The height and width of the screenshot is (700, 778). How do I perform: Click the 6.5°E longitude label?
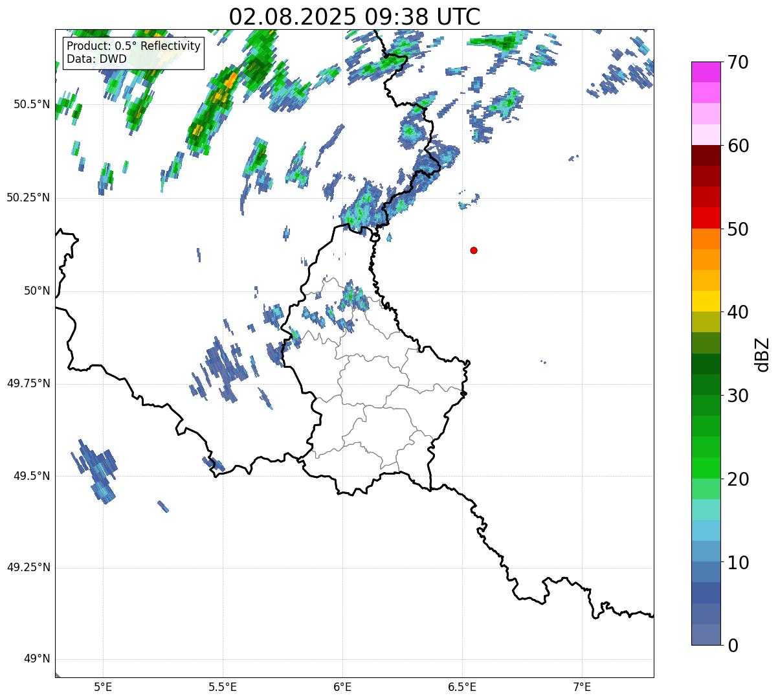pos(462,687)
